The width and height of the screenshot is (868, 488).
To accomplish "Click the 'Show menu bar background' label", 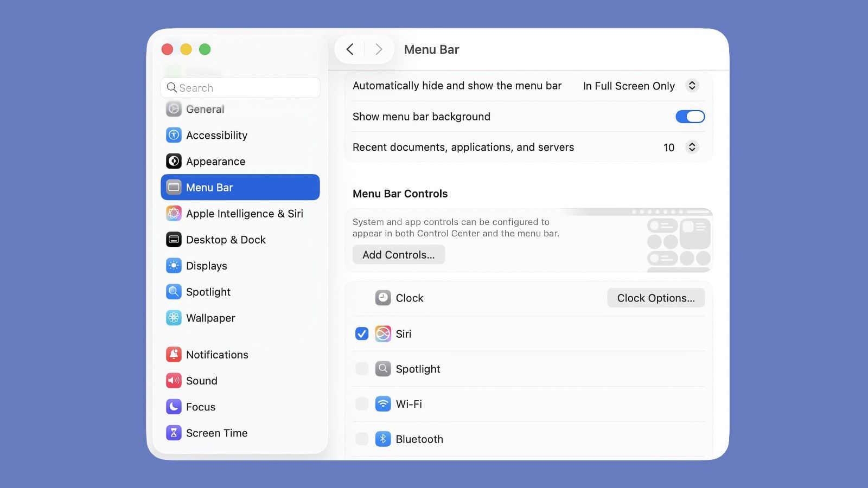I will tap(422, 117).
